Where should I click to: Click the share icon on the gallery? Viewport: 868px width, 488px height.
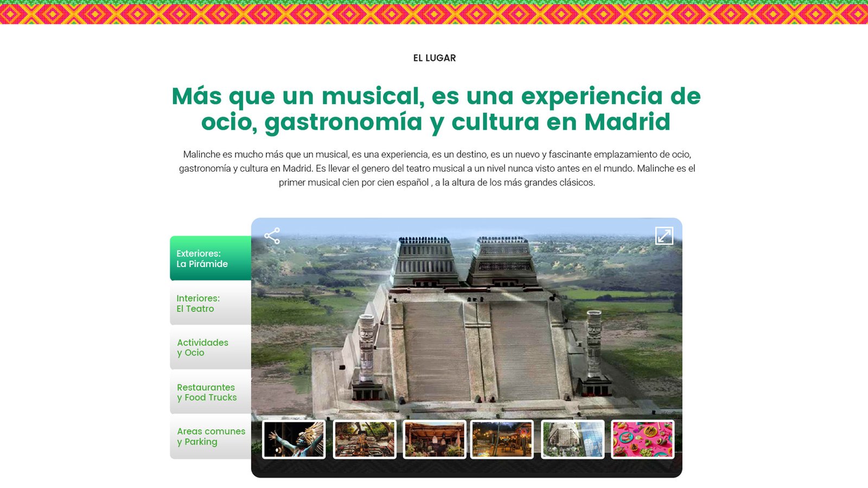coord(272,236)
